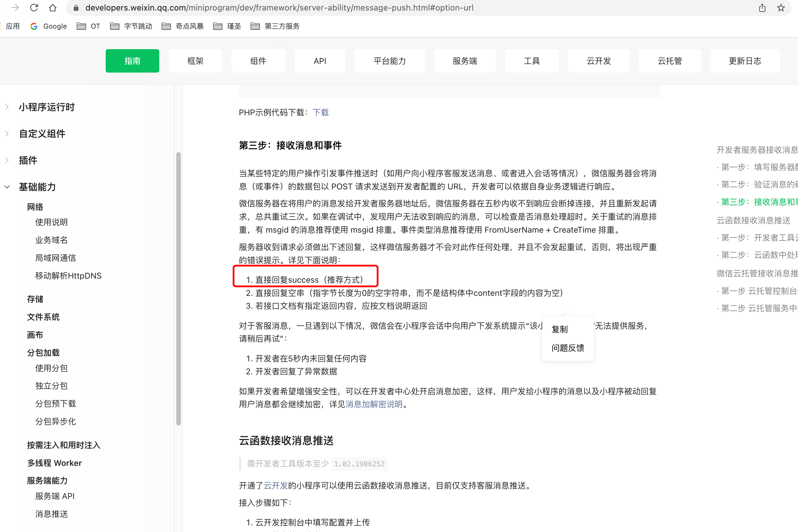Open the Google bookmark
This screenshot has height=532, width=798.
[x=49, y=26]
